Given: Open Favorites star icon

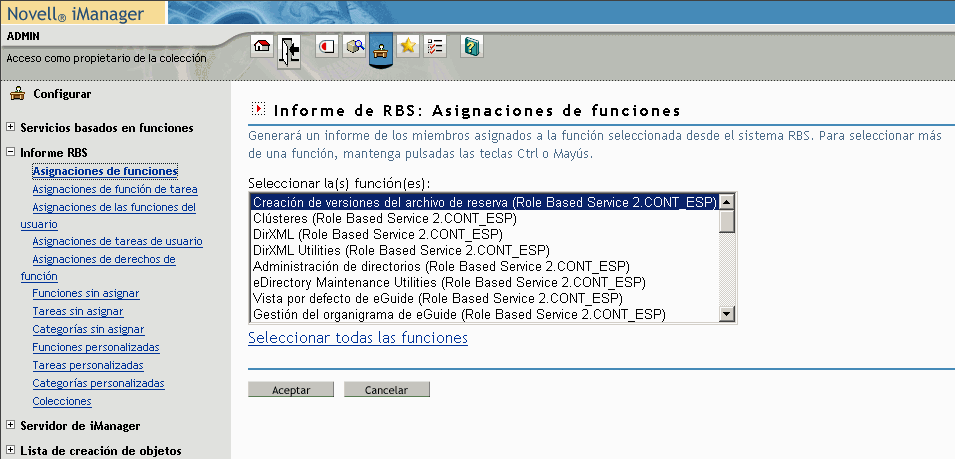Looking at the screenshot, I should 407,46.
